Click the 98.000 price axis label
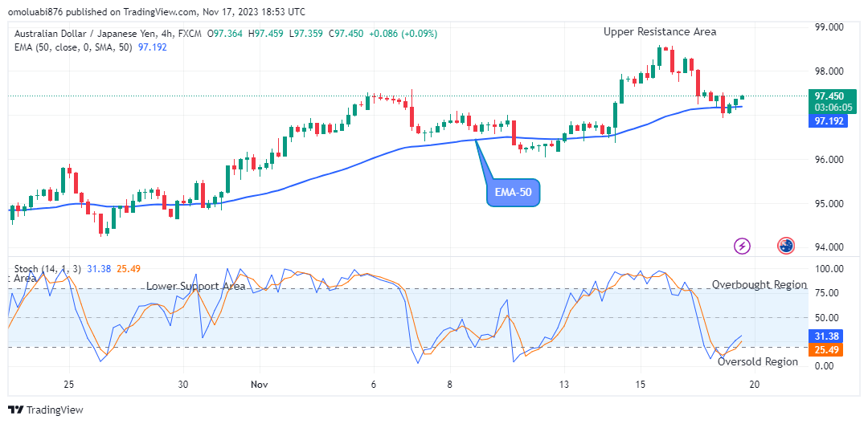 pyautogui.click(x=828, y=71)
